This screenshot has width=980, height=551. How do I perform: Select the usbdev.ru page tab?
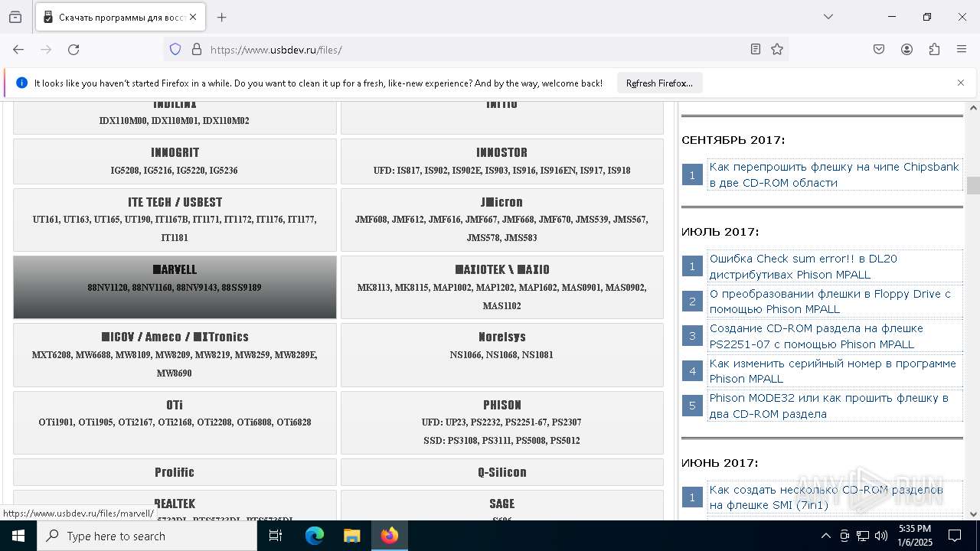120,17
